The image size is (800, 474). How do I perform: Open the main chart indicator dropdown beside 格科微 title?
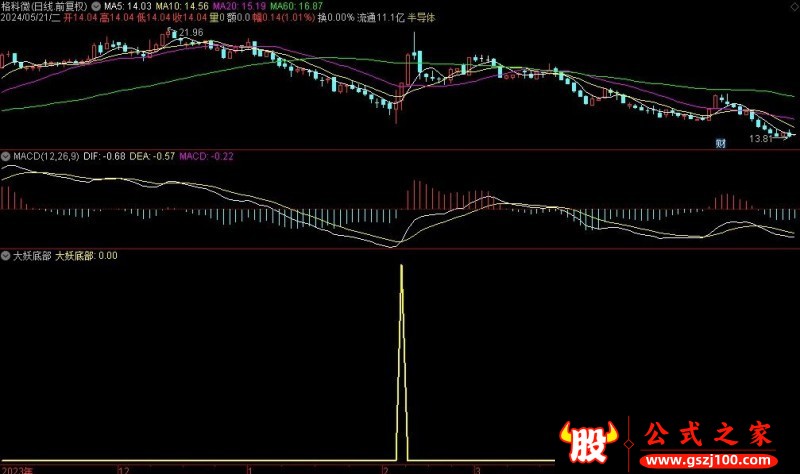(x=95, y=6)
